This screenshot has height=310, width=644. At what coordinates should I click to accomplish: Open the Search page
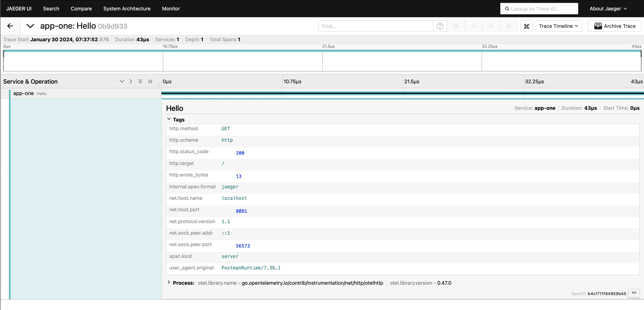(51, 9)
